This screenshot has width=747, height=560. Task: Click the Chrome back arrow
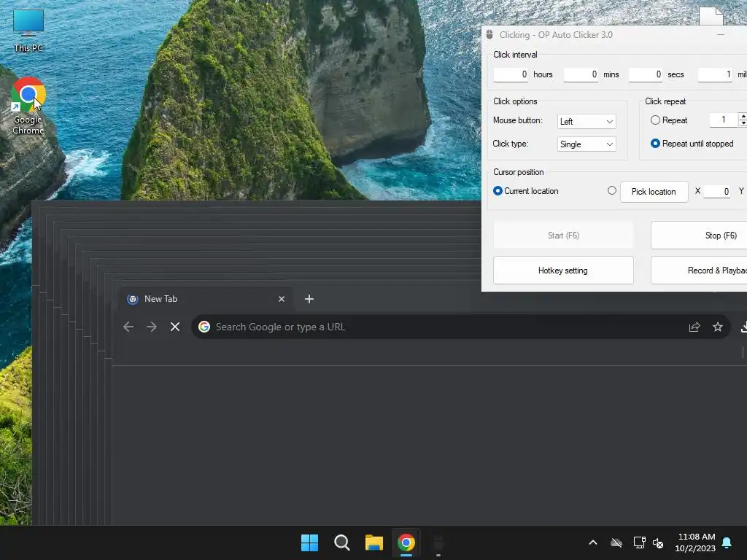(128, 327)
